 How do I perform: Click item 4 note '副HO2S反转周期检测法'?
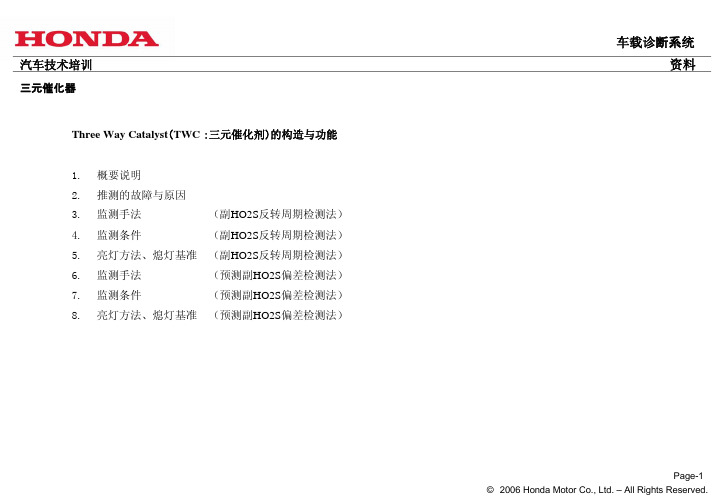point(278,235)
